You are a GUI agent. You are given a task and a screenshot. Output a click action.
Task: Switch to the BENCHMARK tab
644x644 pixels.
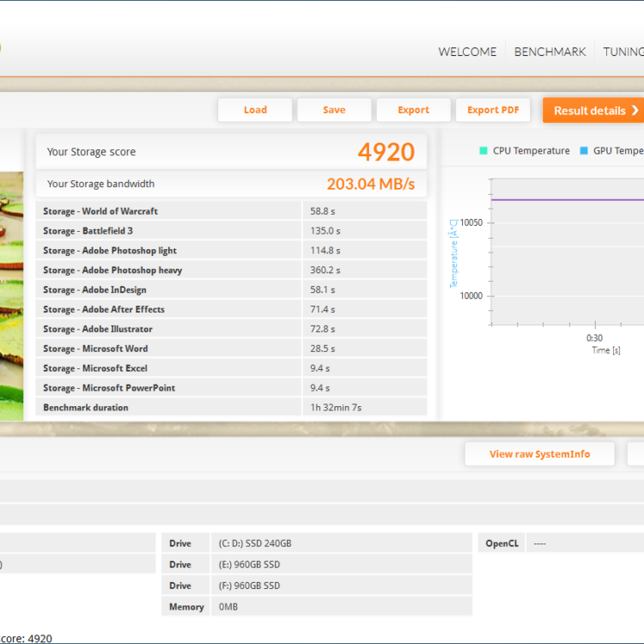pos(550,52)
